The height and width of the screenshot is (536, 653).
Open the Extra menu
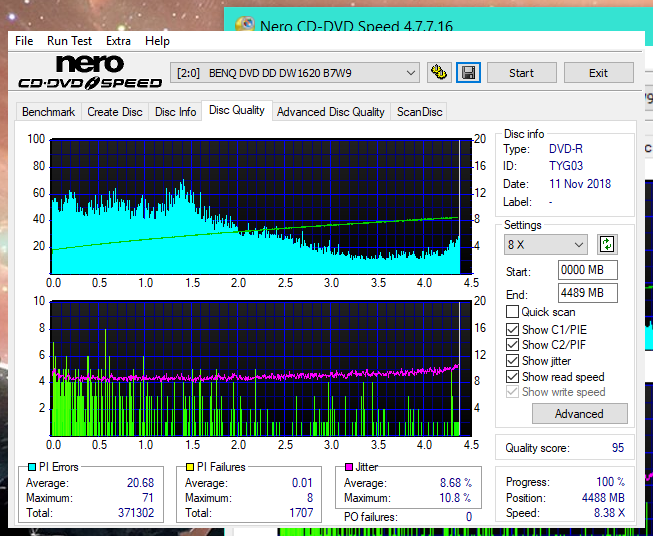[118, 41]
